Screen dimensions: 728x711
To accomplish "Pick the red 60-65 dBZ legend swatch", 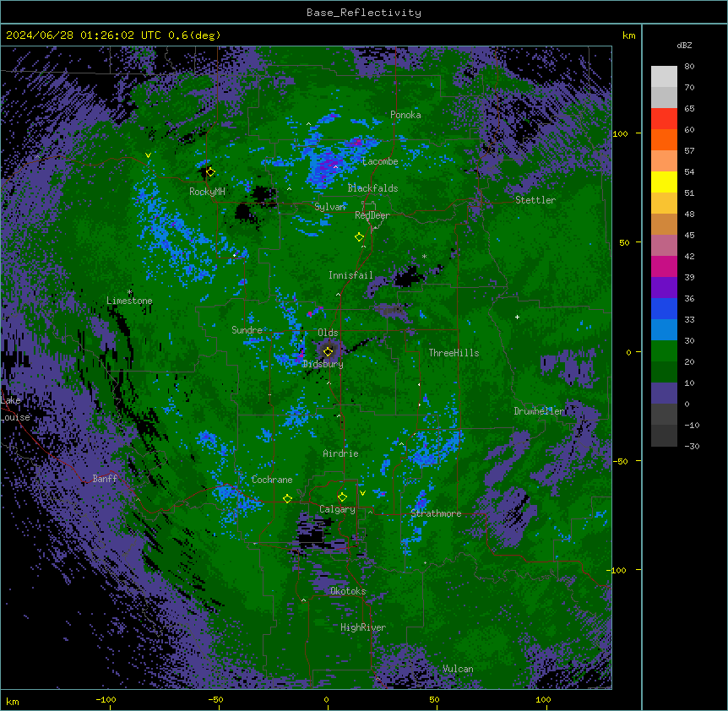I will tap(664, 119).
